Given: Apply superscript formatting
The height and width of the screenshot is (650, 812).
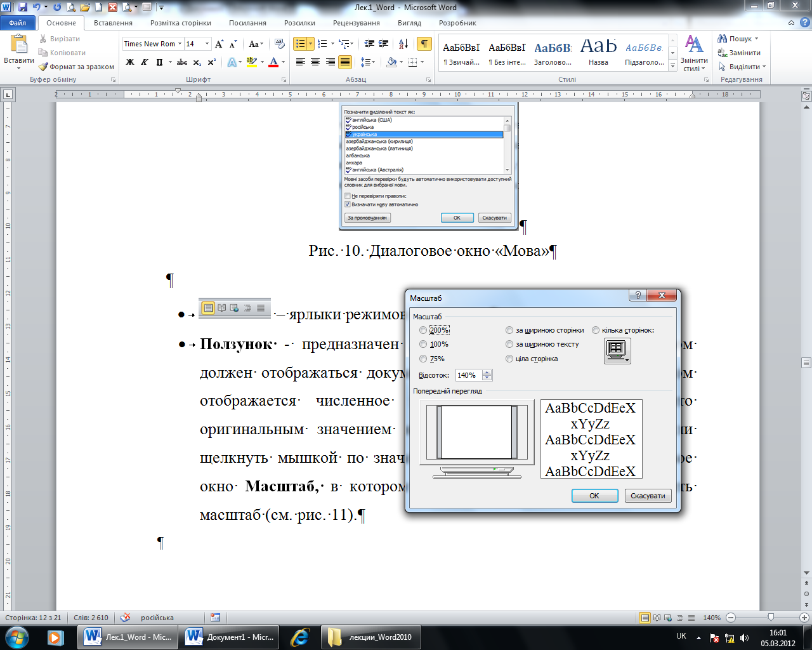Looking at the screenshot, I should (x=212, y=62).
